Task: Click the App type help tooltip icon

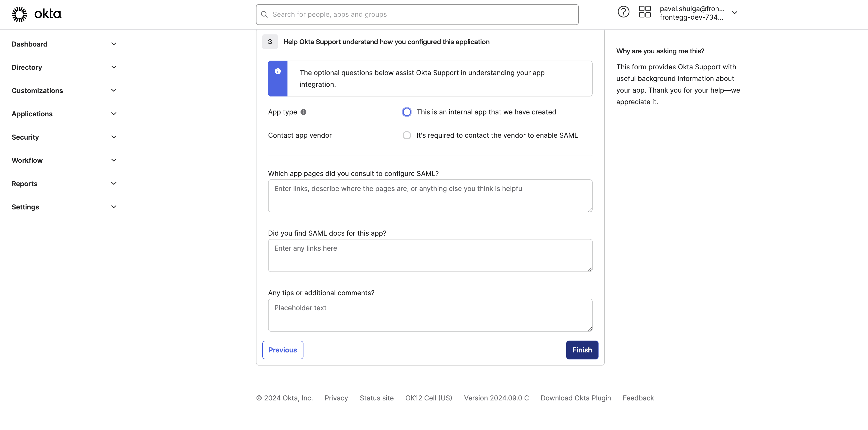Action: click(303, 112)
